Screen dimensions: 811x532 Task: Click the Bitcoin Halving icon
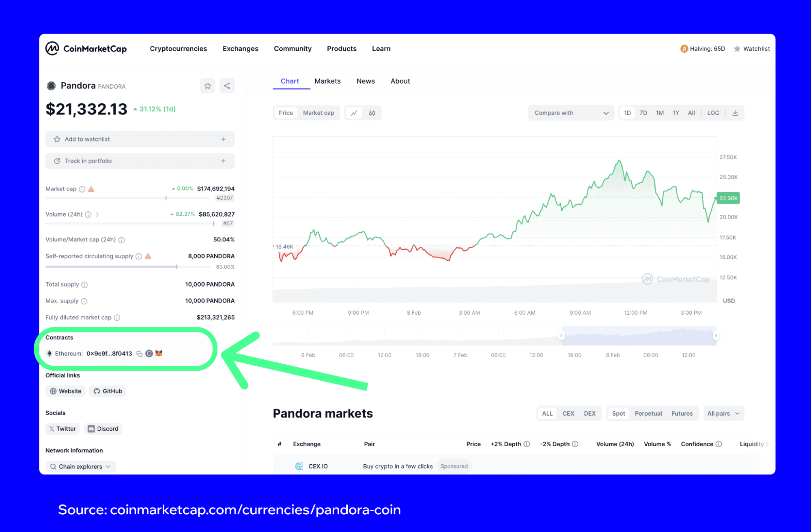(684, 49)
